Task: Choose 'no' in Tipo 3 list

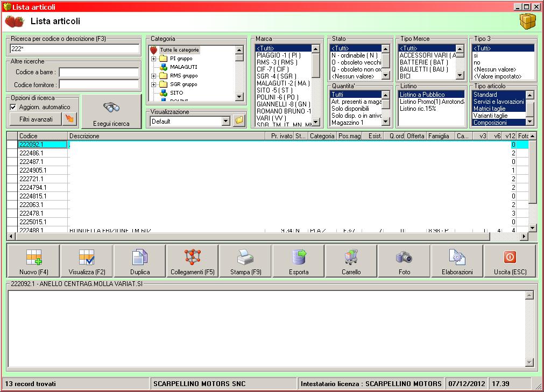Action: click(x=503, y=62)
